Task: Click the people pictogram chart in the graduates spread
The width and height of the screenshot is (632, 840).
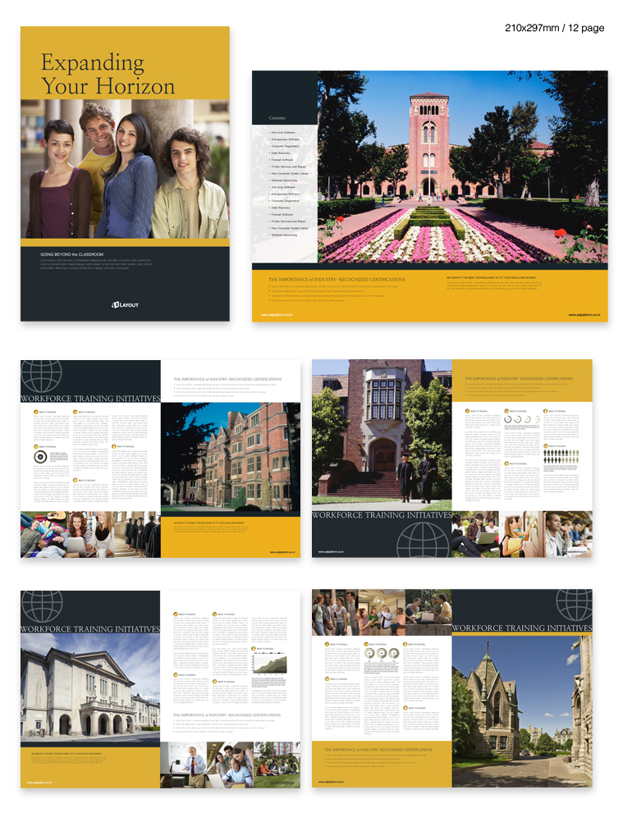Action: click(561, 456)
